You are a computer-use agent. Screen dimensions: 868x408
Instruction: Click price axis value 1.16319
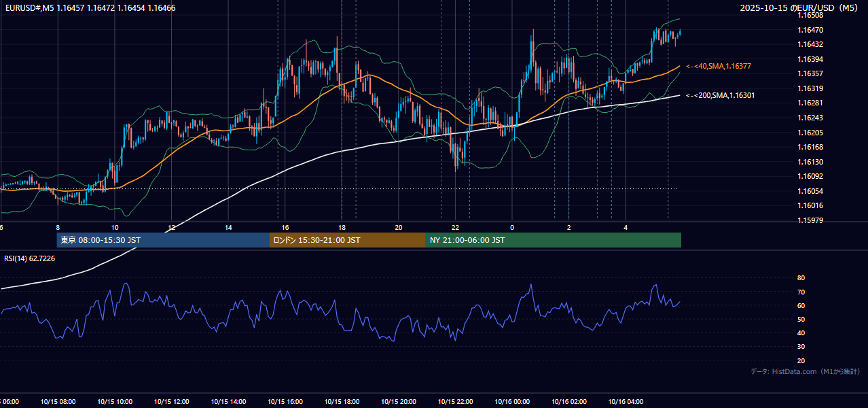click(810, 88)
